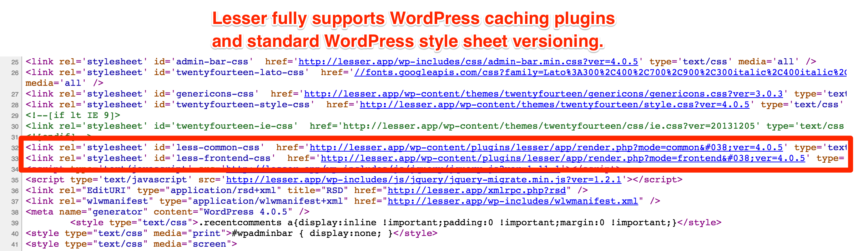Click line number 25 in the gutter

(x=15, y=62)
